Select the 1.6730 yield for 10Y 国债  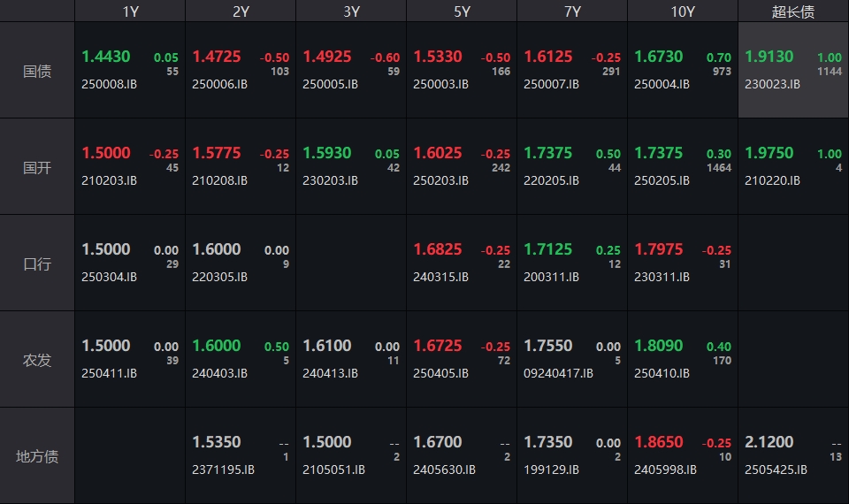point(659,57)
